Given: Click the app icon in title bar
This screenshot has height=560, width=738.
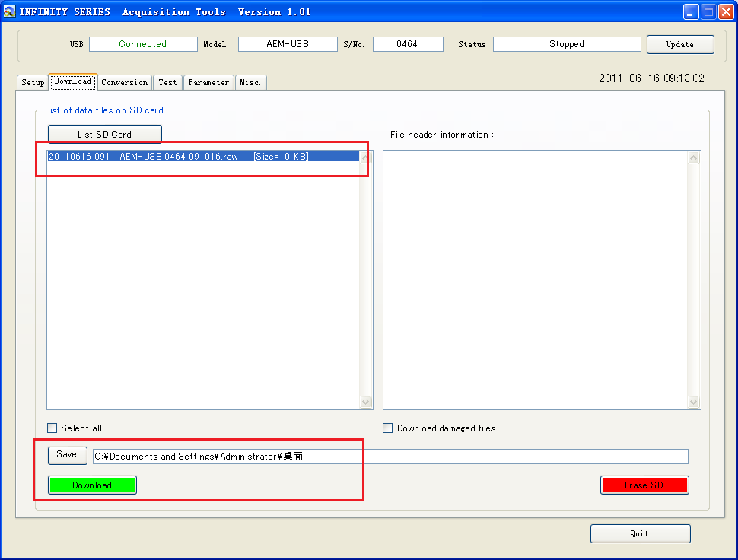Looking at the screenshot, I should [x=10, y=11].
